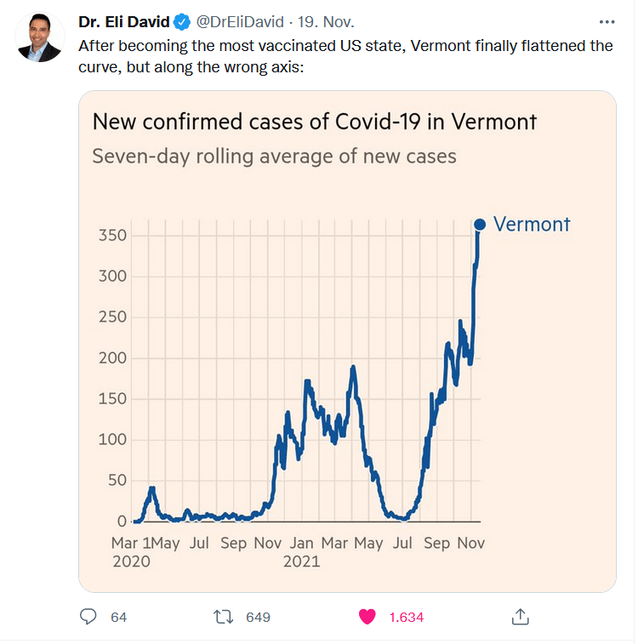The image size is (644, 644).
Task: Open the three-dot more options menu
Action: click(606, 22)
